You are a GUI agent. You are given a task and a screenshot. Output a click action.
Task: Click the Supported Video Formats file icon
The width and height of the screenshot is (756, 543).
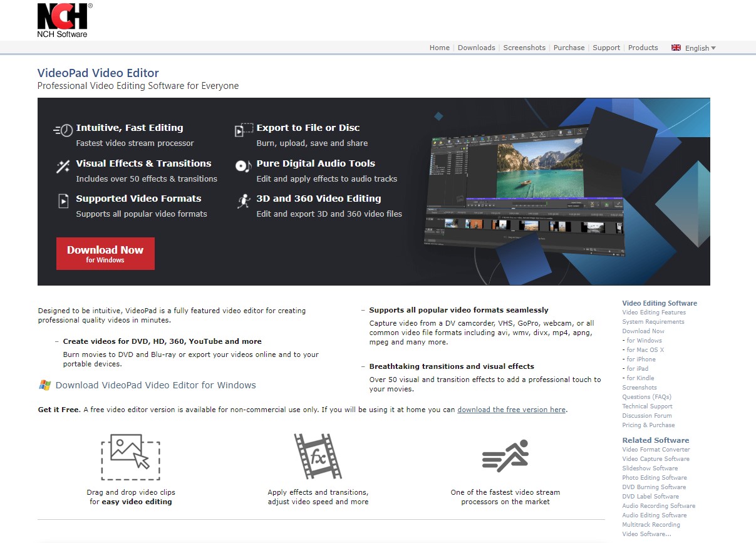[63, 201]
